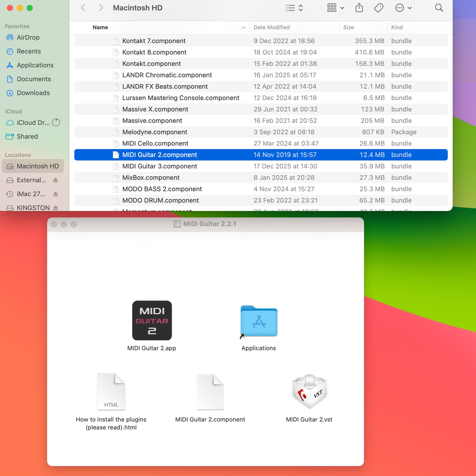Click the Finder back navigation arrow
This screenshot has height=476, width=476.
(x=83, y=8)
